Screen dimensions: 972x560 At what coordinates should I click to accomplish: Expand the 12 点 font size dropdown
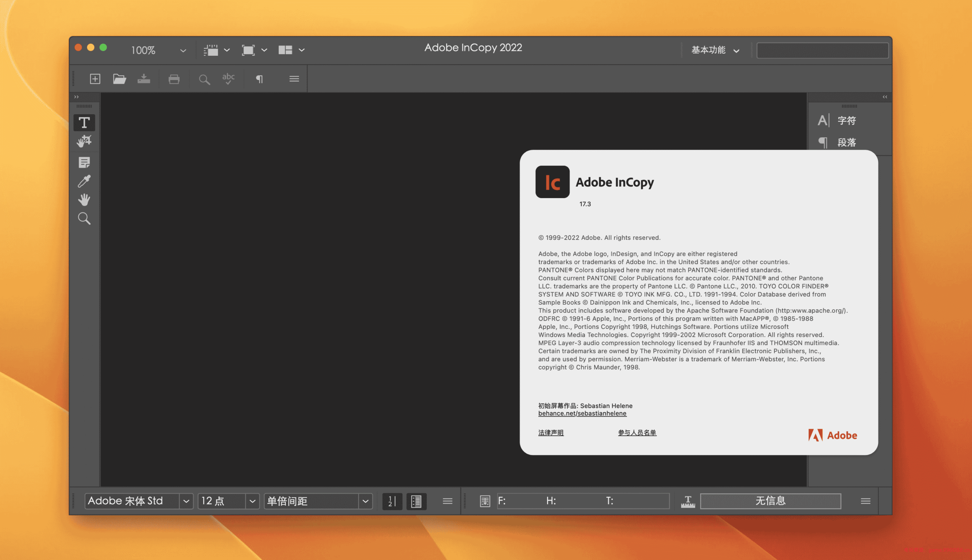(x=252, y=501)
